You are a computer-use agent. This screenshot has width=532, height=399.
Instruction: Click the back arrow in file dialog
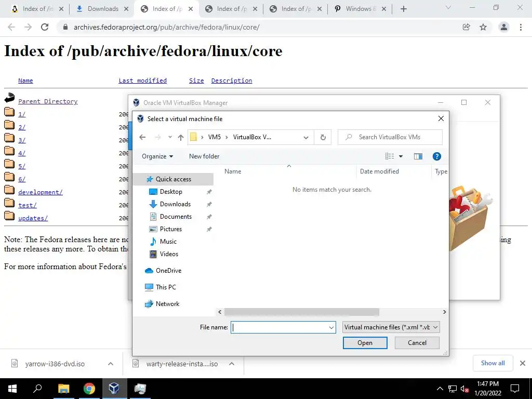tap(142, 137)
